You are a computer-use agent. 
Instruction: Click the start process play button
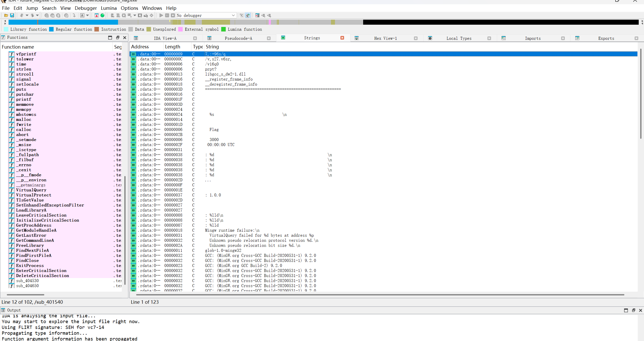point(161,15)
